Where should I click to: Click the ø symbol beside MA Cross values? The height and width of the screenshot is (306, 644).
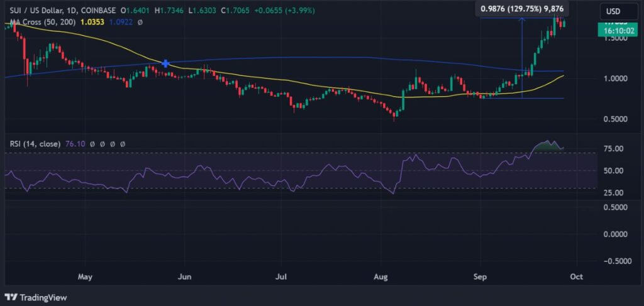[x=140, y=22]
